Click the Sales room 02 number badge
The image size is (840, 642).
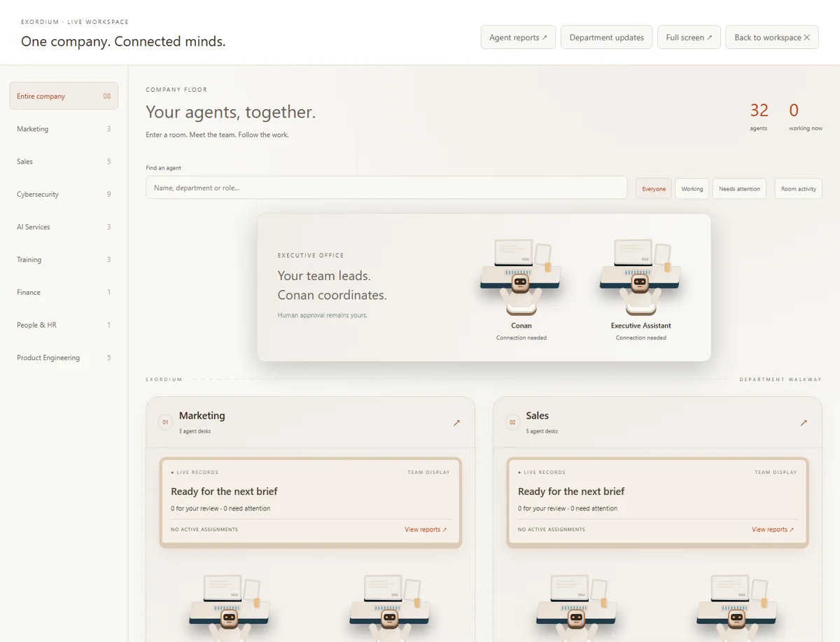coord(512,422)
